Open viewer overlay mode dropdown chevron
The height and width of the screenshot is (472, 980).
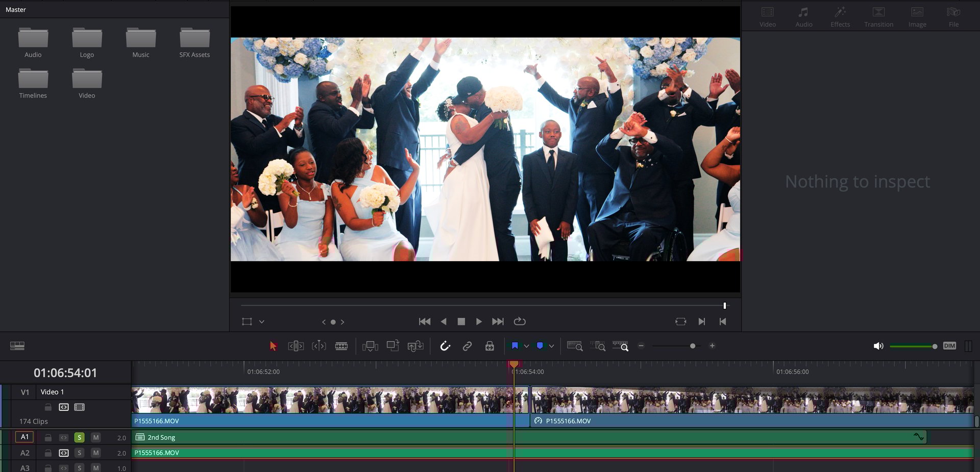pyautogui.click(x=262, y=321)
